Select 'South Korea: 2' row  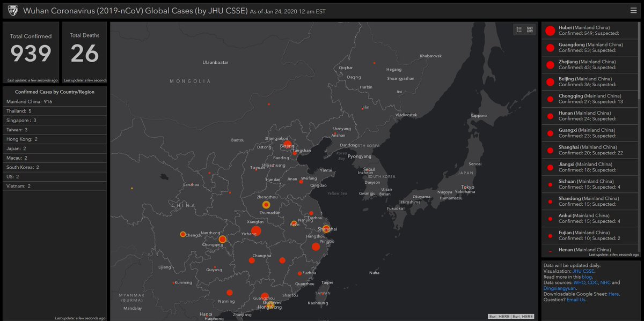point(55,167)
